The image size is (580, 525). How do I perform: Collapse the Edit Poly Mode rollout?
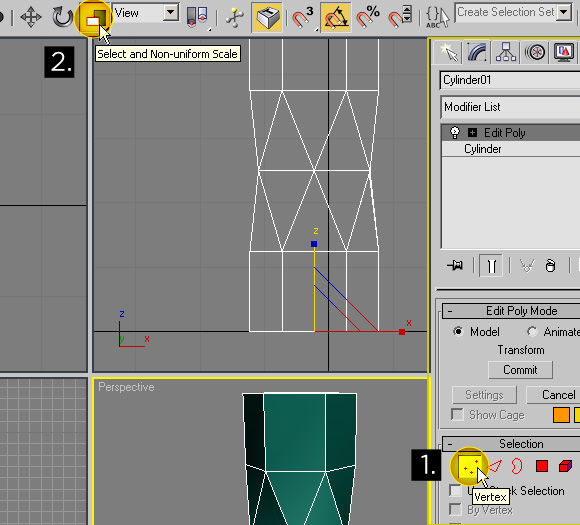pos(450,311)
